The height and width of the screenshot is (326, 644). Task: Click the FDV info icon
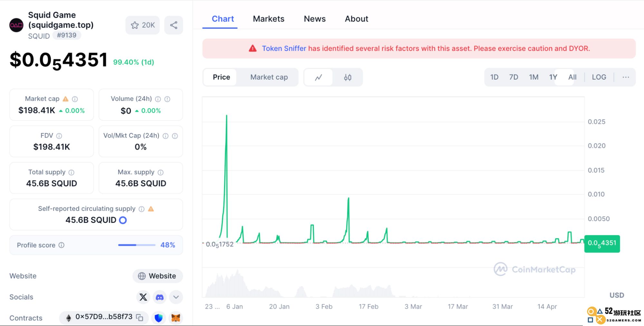pyautogui.click(x=59, y=136)
